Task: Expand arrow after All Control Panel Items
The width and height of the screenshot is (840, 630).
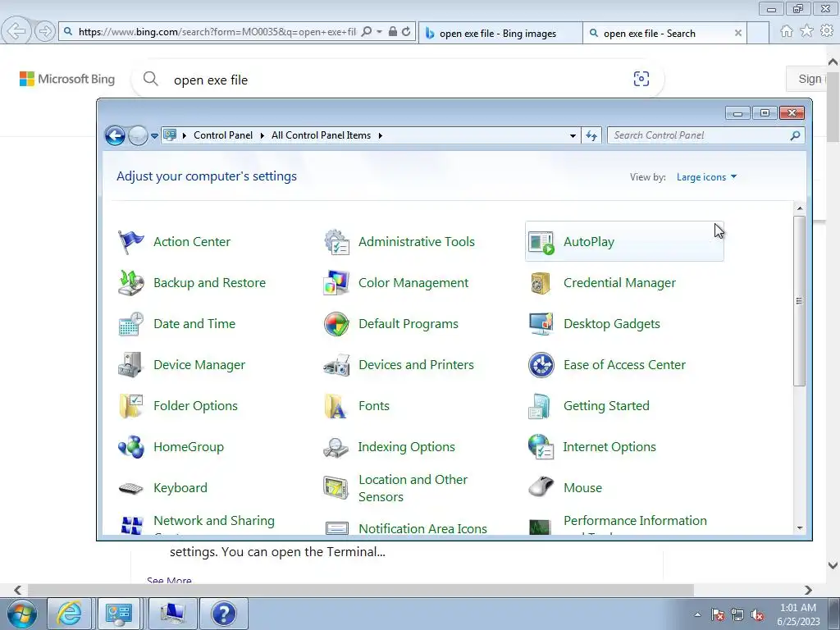Action: [x=381, y=135]
